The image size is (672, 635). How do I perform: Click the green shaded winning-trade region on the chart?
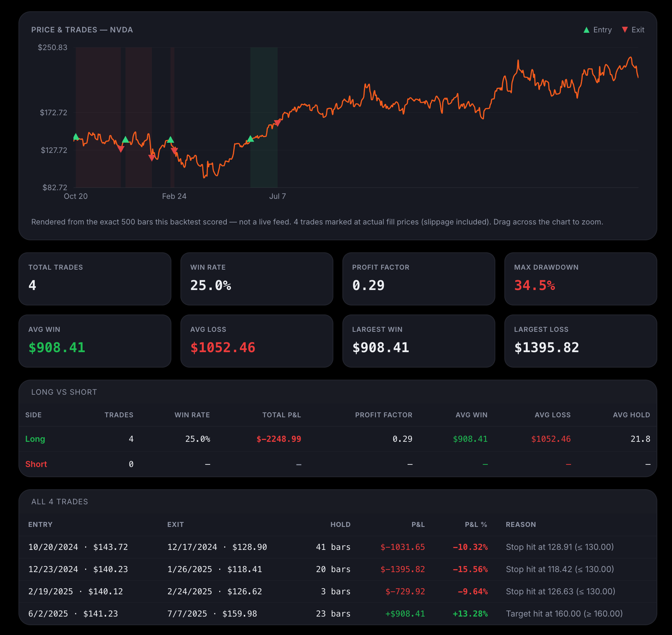point(264,117)
